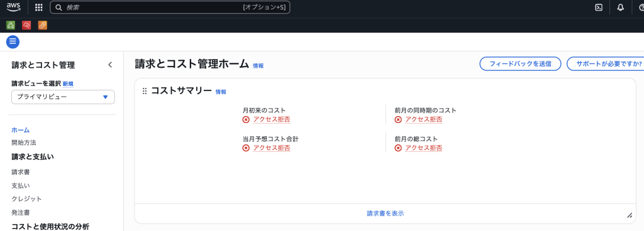
Task: Click 情報 link beside コストサマリー
Action: [221, 92]
